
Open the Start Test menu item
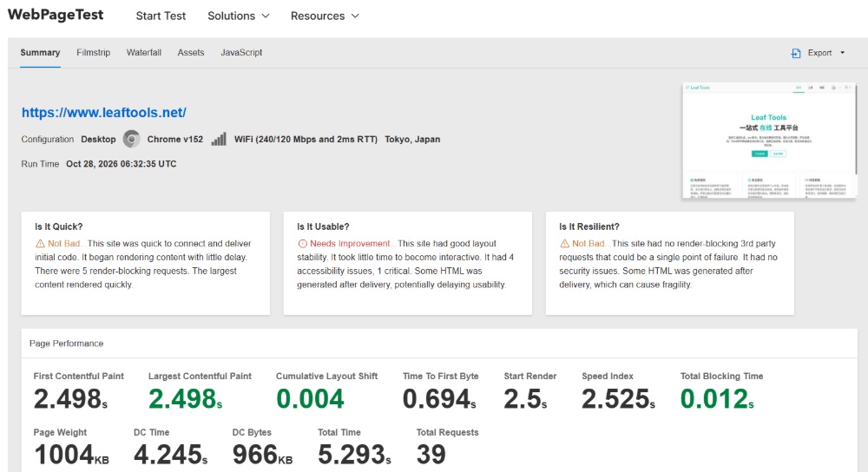(x=161, y=16)
